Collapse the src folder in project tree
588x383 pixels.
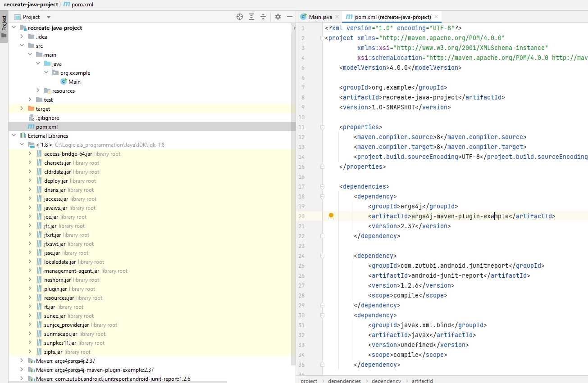[x=22, y=45]
